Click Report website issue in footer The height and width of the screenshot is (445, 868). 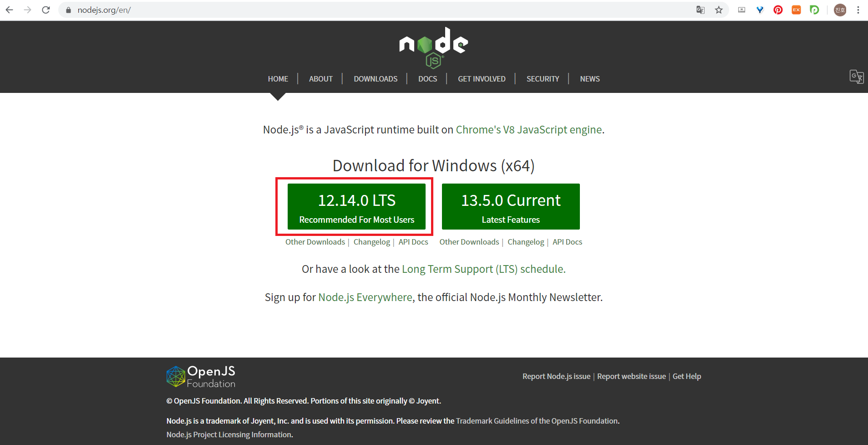pyautogui.click(x=631, y=376)
